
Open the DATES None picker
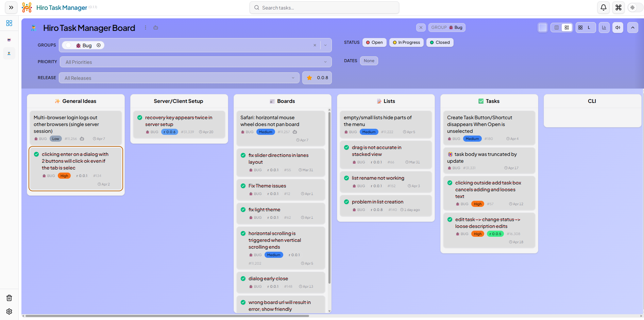pos(369,60)
